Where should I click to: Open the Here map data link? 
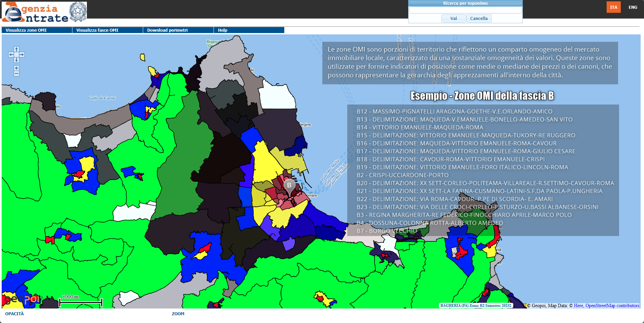(578, 306)
